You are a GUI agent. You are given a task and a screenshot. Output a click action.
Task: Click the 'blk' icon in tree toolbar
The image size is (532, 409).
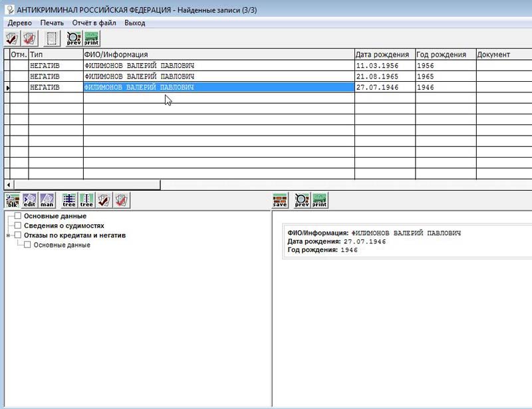[12, 200]
